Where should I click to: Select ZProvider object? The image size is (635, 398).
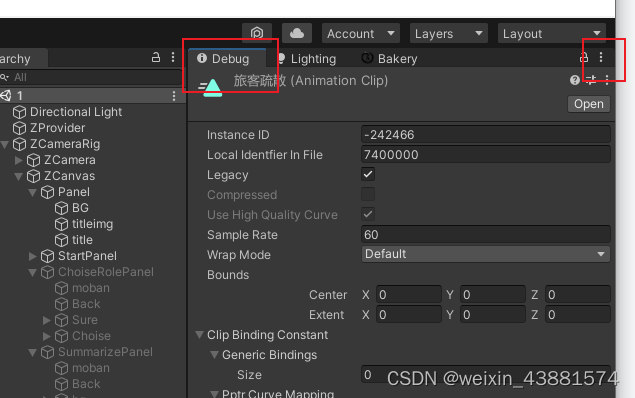click(x=58, y=128)
